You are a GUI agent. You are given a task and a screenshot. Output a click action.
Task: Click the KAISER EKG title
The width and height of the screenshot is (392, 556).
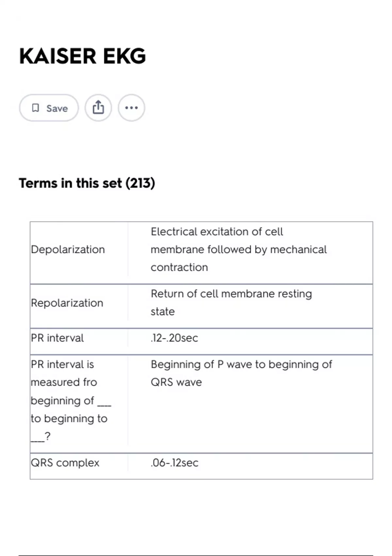click(82, 56)
